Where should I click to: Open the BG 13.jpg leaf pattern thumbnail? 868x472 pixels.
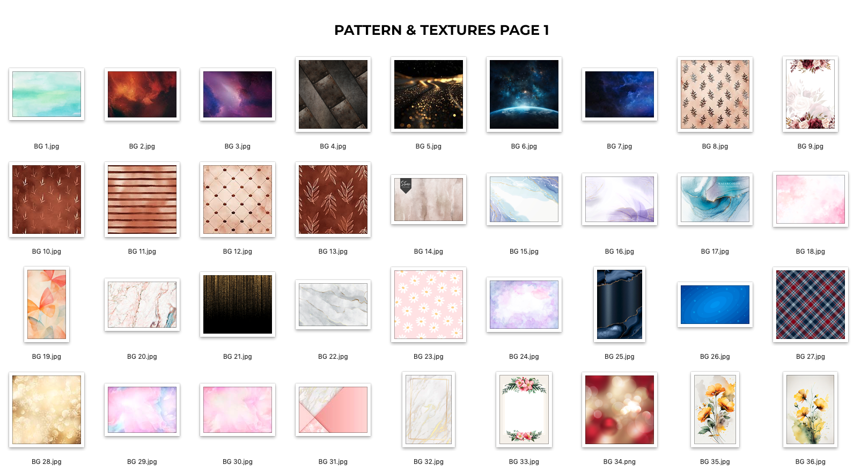(333, 200)
